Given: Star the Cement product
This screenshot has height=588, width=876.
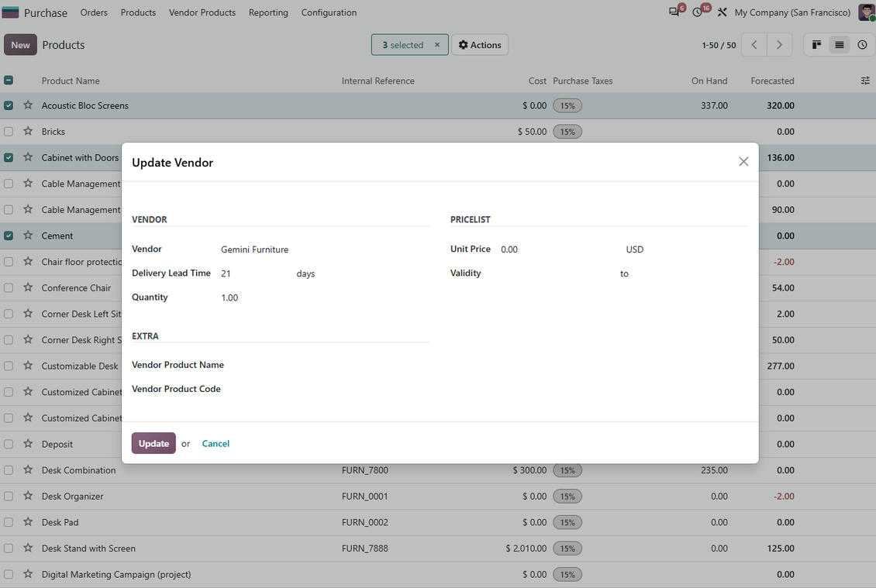Looking at the screenshot, I should (28, 236).
